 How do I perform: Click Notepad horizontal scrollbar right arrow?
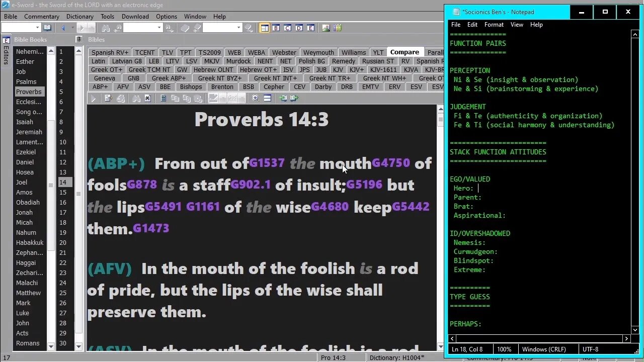click(626, 339)
